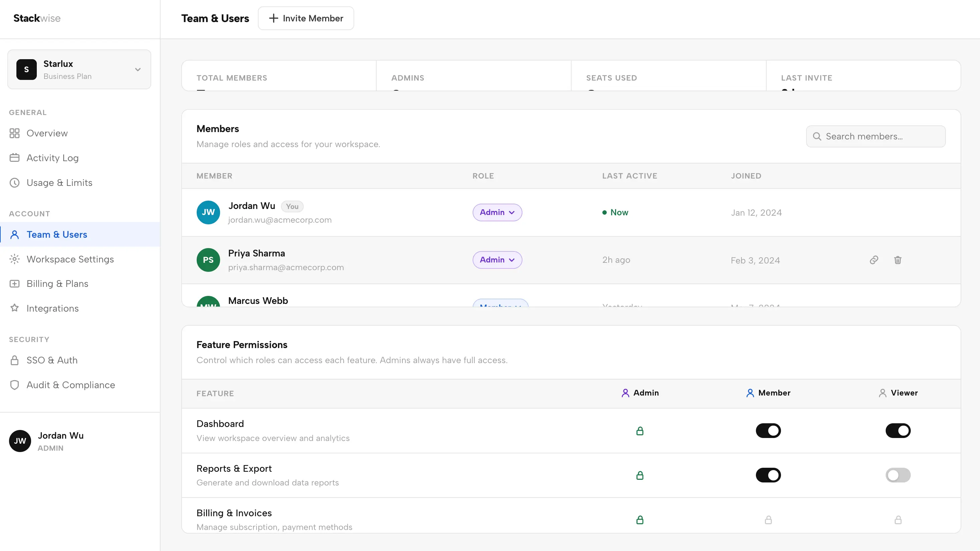
Task: Open Jordan Wu's Admin role dropdown
Action: coord(497,213)
